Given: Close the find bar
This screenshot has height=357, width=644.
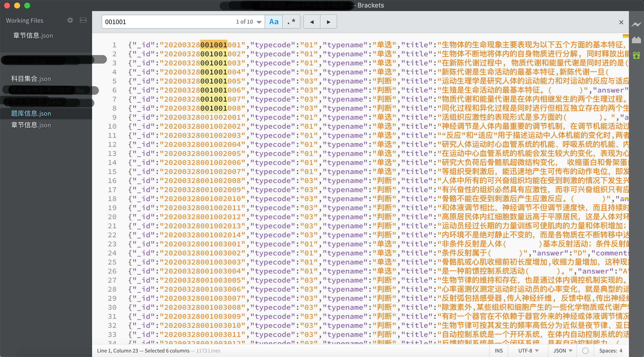Looking at the screenshot, I should pos(621,22).
